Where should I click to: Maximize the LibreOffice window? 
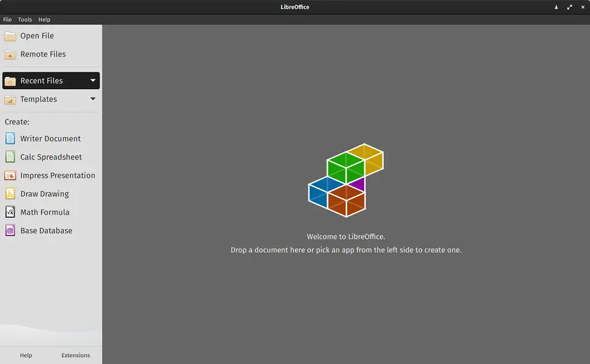[x=569, y=7]
